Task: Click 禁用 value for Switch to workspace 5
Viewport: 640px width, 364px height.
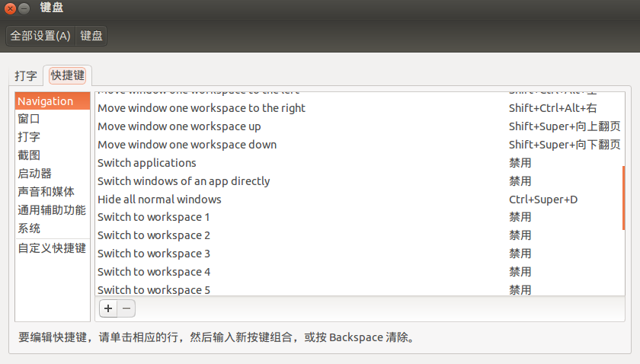Action: 520,289
